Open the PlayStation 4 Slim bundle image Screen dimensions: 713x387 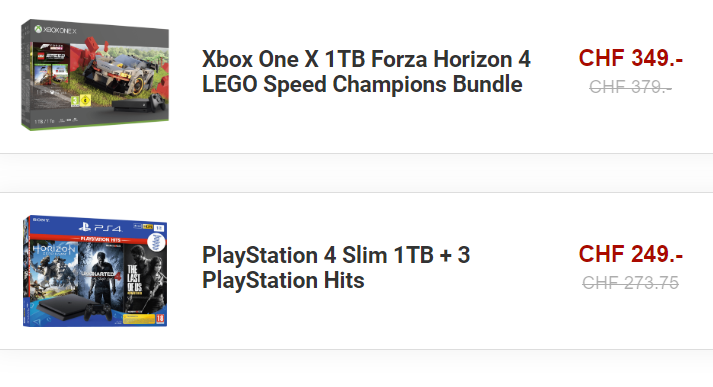(95, 271)
